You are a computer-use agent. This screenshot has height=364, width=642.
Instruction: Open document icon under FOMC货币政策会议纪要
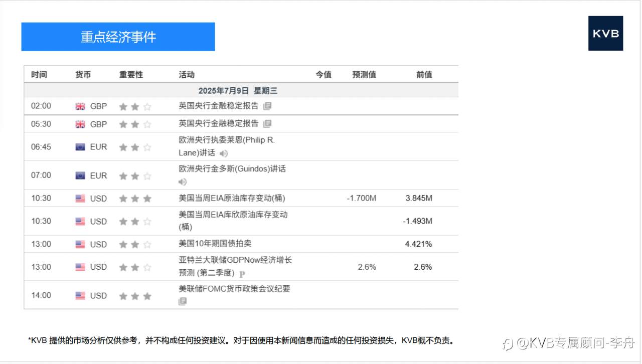[x=183, y=301]
